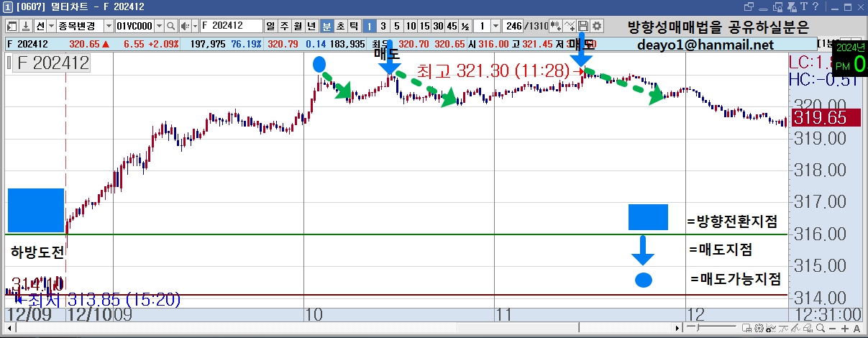Click the gear settings icon in bottom toolbar

(x=759, y=329)
